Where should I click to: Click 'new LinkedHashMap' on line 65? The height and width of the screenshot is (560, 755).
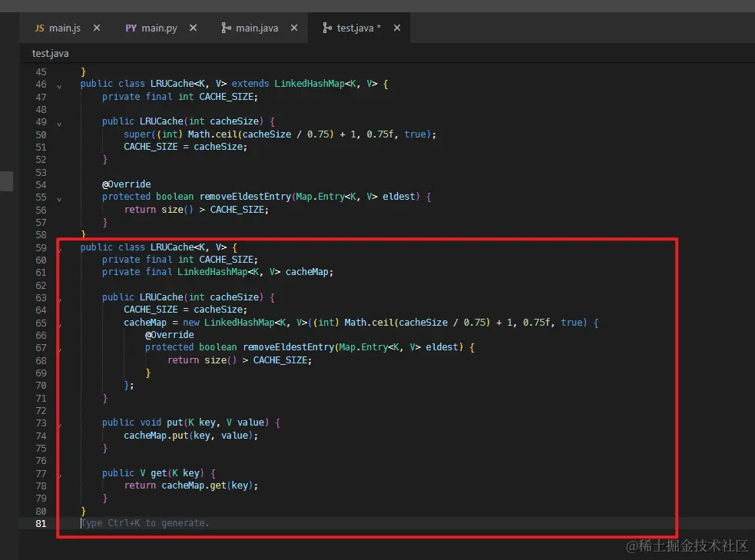(228, 322)
